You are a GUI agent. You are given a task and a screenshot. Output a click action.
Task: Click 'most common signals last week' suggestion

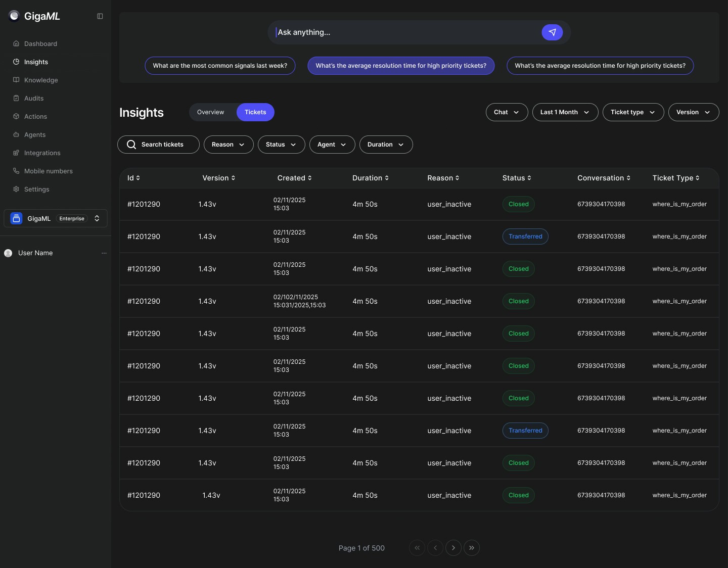tap(220, 66)
